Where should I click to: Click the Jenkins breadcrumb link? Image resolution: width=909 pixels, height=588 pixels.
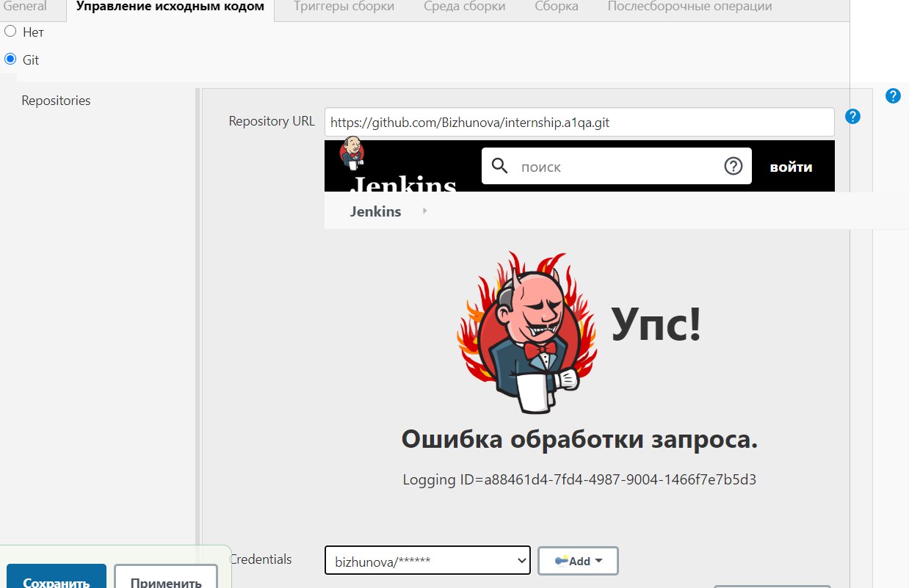[375, 211]
